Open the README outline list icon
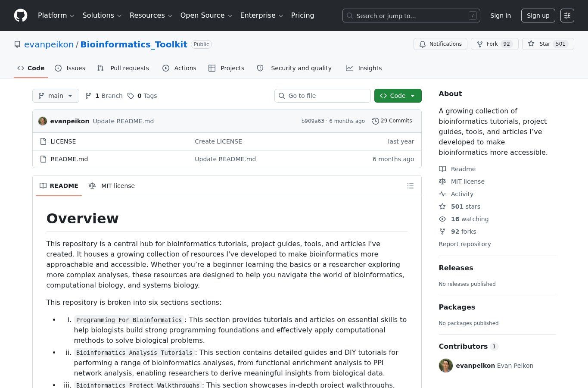The image size is (588, 388). 411,186
